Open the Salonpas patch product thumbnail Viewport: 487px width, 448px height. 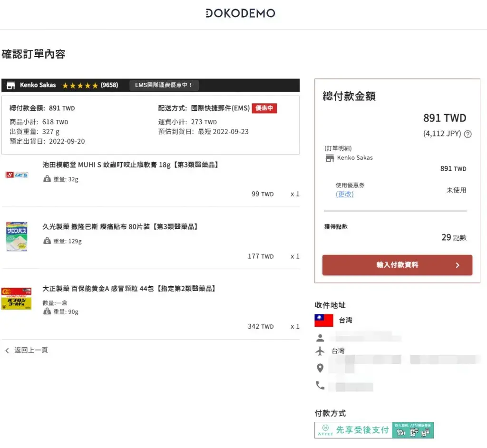[17, 237]
